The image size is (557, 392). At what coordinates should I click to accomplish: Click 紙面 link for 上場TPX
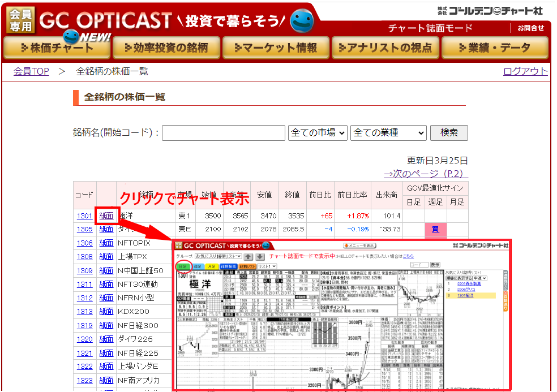coord(106,257)
